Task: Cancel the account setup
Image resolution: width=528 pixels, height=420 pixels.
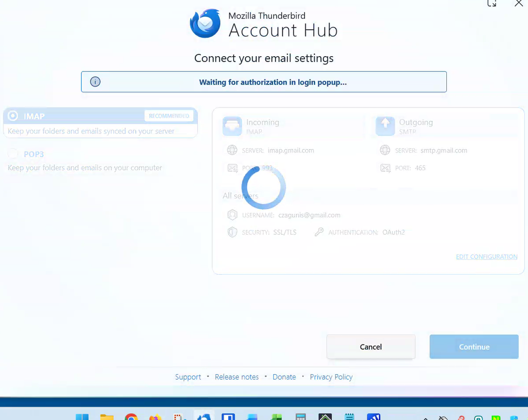Action: (371, 346)
